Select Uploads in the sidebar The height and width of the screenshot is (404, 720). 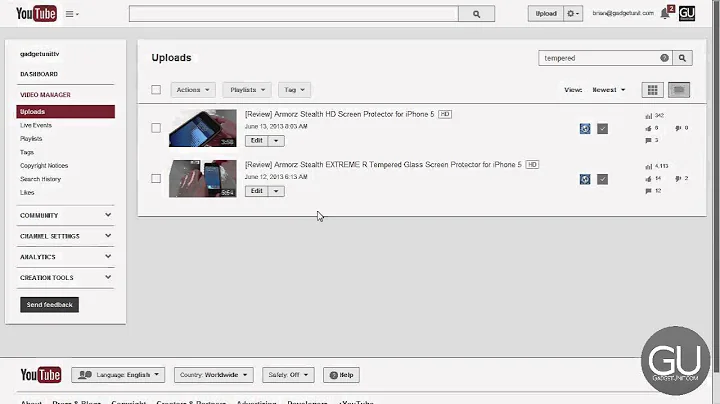[66, 112]
